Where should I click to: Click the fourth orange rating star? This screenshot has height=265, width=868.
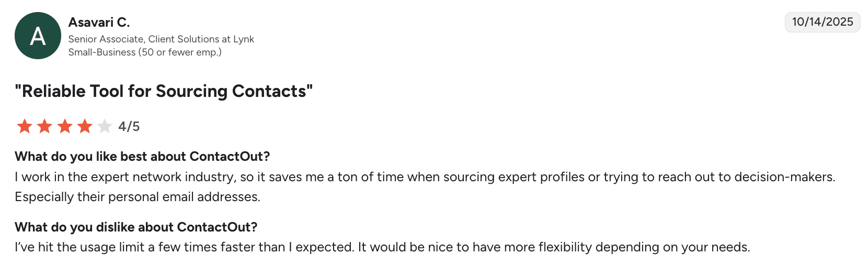coord(85,126)
